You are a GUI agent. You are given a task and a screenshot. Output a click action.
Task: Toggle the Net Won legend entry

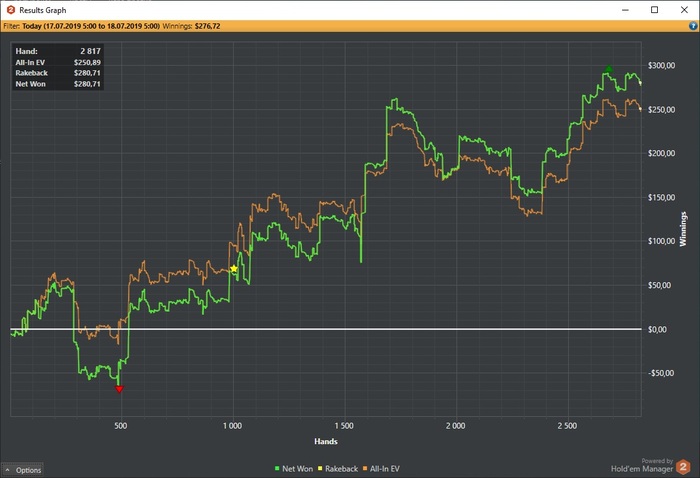[293, 469]
